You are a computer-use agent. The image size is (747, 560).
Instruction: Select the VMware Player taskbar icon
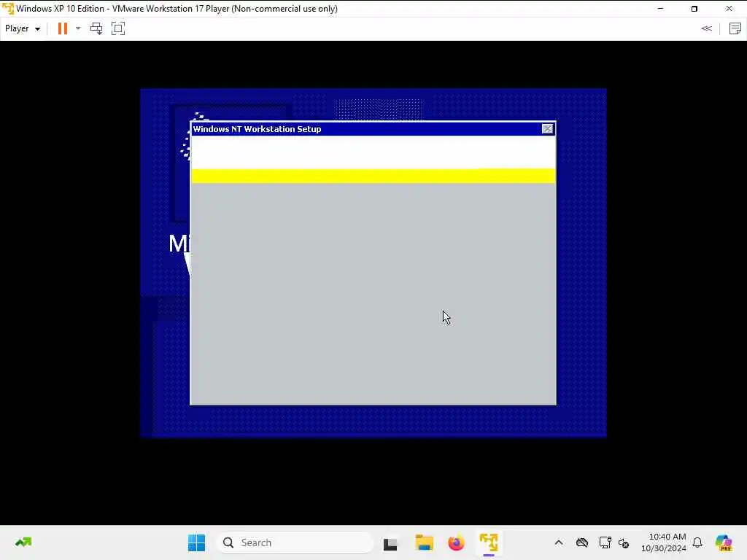point(489,542)
